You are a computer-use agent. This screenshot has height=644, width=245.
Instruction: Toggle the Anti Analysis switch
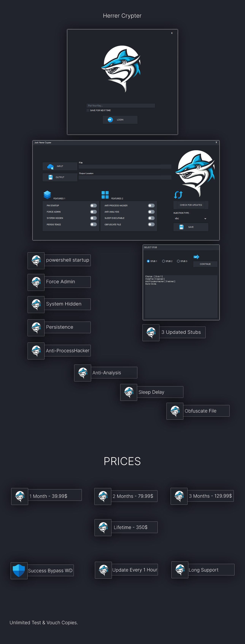(x=151, y=212)
